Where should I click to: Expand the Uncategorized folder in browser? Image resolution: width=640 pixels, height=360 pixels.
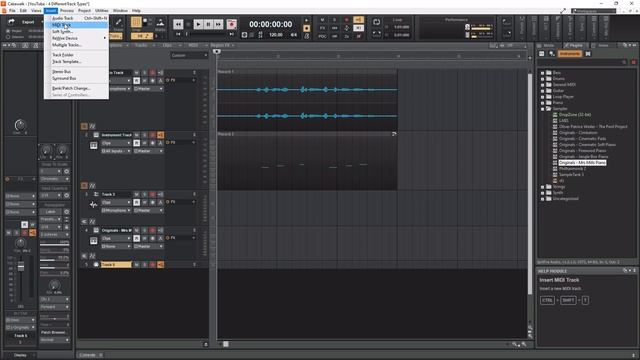click(542, 199)
